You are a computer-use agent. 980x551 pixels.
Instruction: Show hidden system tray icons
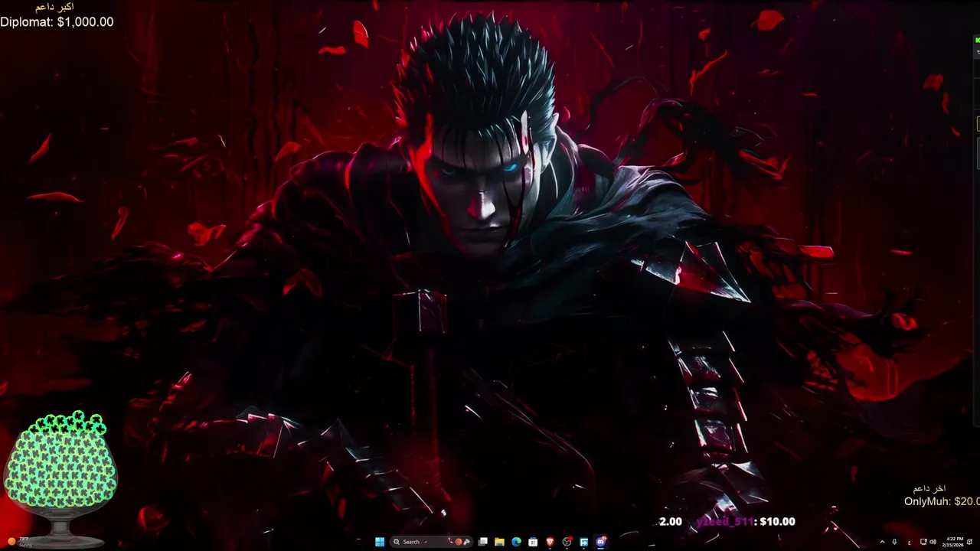tap(882, 542)
